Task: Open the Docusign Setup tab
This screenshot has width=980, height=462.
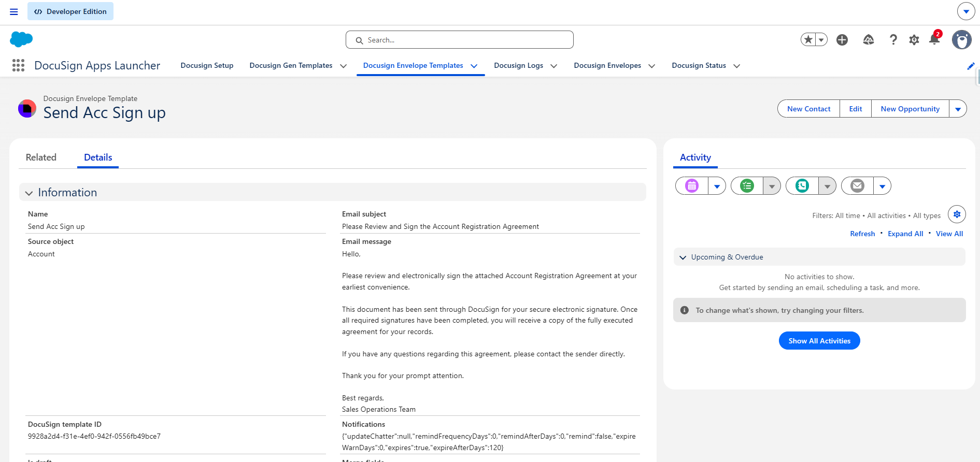Action: [207, 65]
